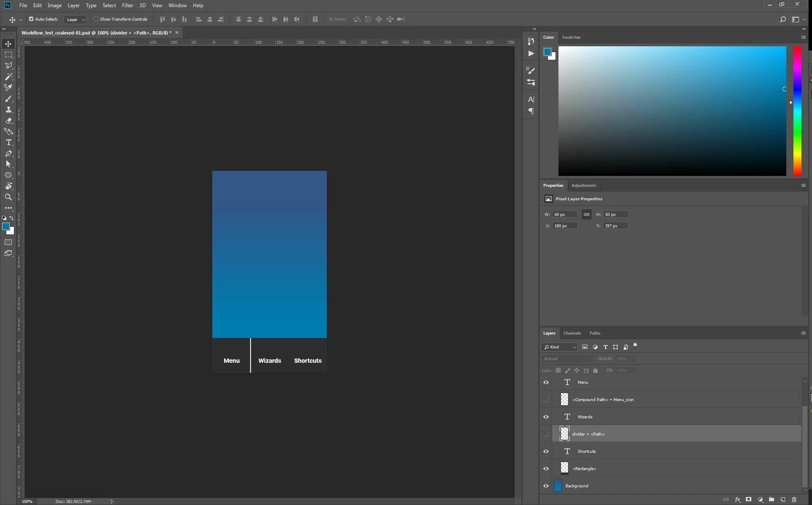Switch to the Channels tab
This screenshot has width=812, height=505.
572,333
